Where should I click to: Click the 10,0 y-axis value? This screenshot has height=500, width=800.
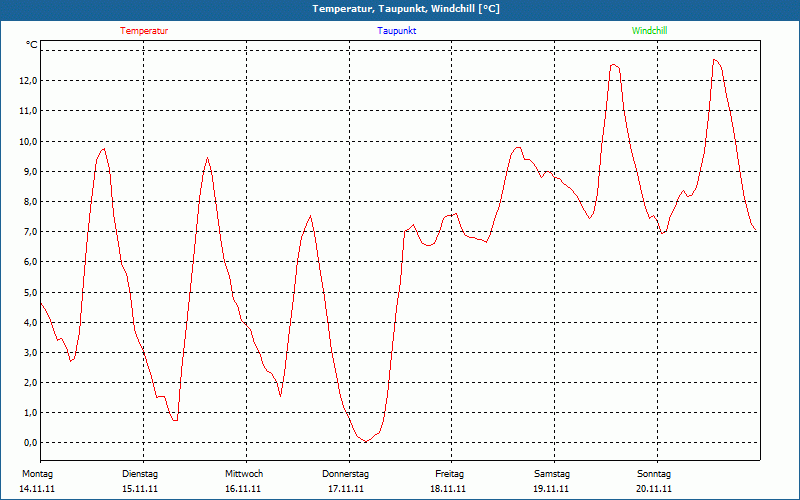[29, 141]
